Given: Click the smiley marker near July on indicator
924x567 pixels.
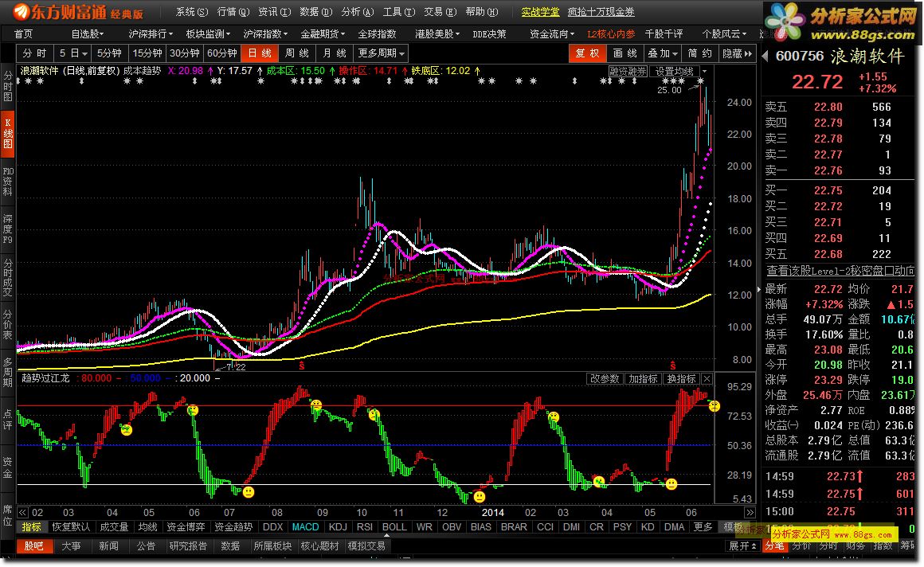Looking at the screenshot, I should point(249,491).
